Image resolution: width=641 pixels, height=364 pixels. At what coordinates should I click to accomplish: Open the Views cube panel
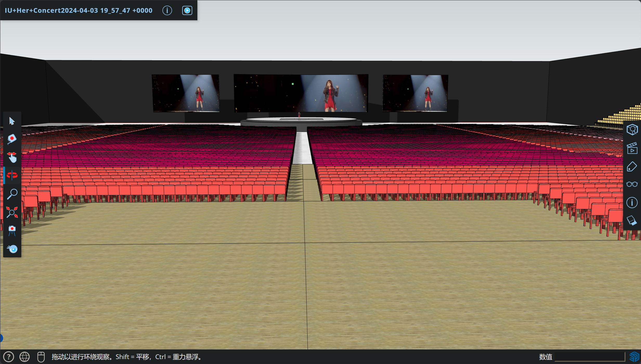[632, 129]
